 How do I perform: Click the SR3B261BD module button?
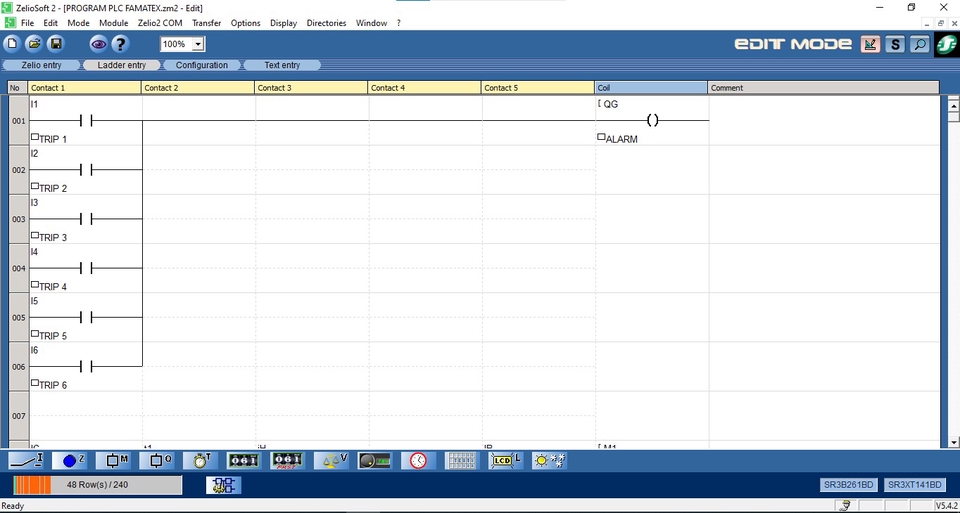848,485
